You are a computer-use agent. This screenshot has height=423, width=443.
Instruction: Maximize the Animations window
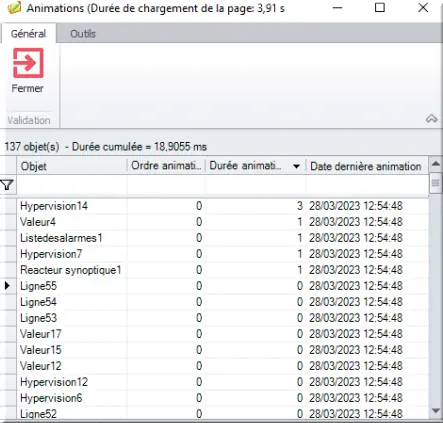[380, 7]
